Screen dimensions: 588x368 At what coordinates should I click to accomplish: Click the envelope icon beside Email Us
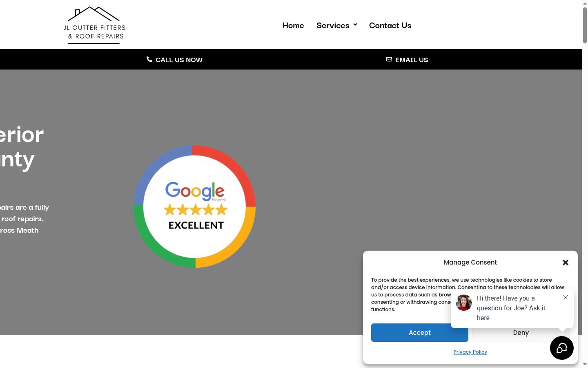pyautogui.click(x=389, y=59)
